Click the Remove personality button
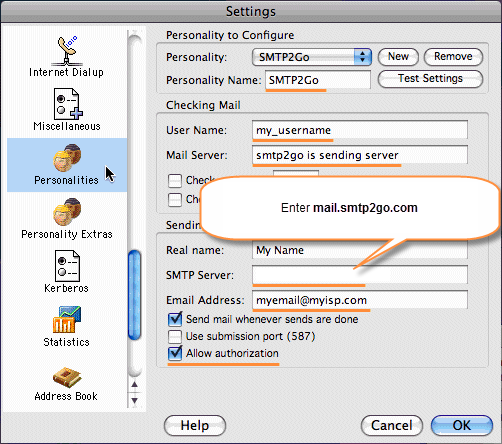The height and width of the screenshot is (444, 502). pyautogui.click(x=453, y=57)
